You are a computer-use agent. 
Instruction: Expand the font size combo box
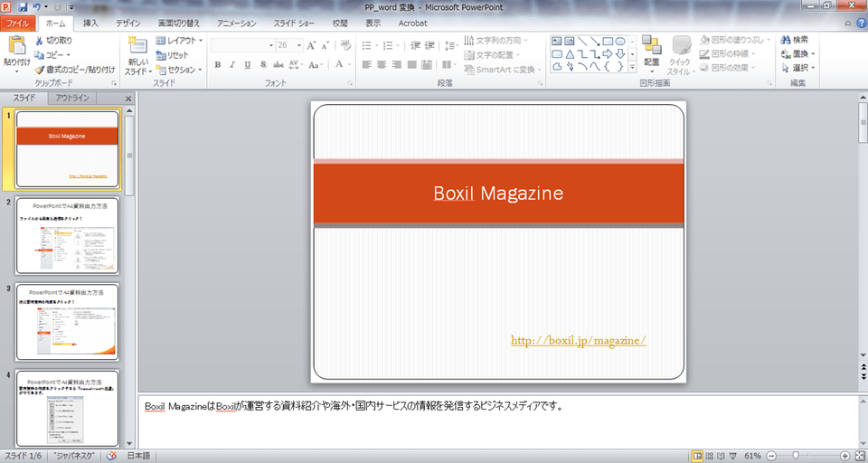(x=297, y=44)
